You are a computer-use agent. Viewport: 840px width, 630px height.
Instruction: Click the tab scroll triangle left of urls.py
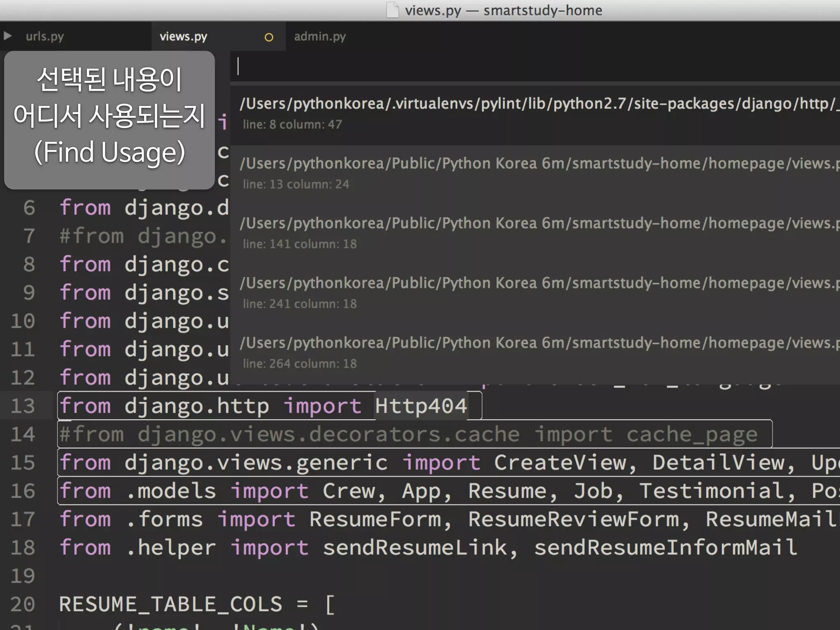tap(7, 36)
